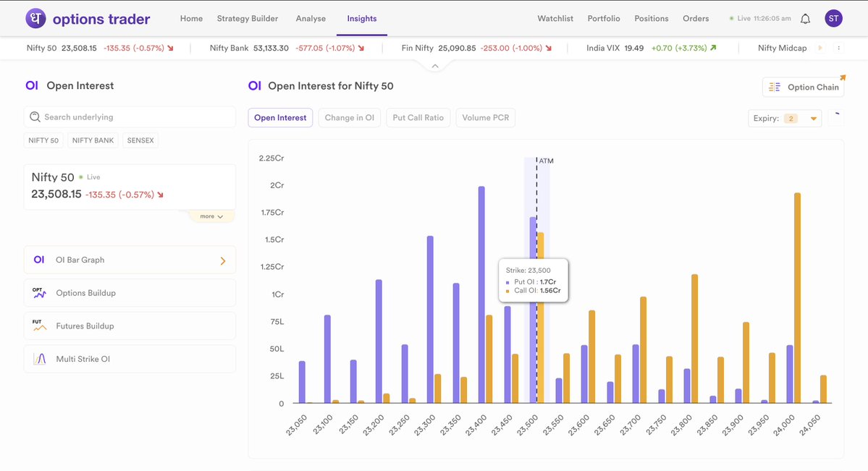The image size is (868, 471).
Task: Click the Nifty 50 live price card
Action: click(x=130, y=187)
